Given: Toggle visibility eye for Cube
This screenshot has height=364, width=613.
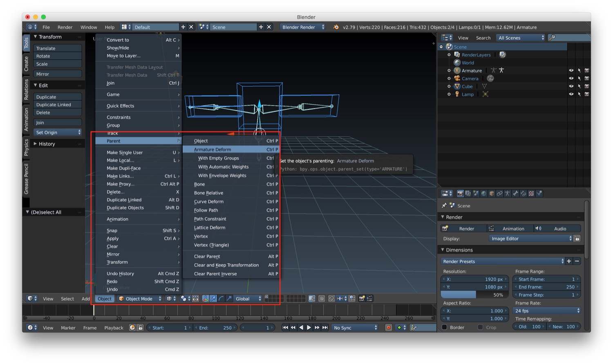Looking at the screenshot, I should coord(571,86).
